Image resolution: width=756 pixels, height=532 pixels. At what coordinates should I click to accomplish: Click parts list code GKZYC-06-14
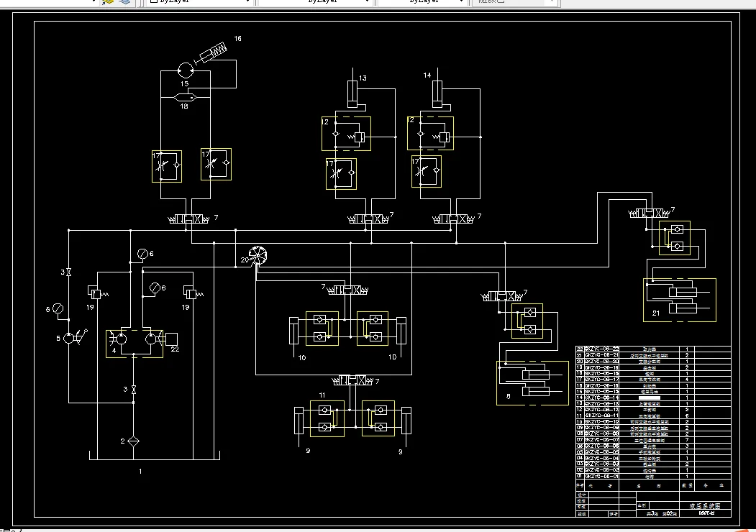coord(602,398)
